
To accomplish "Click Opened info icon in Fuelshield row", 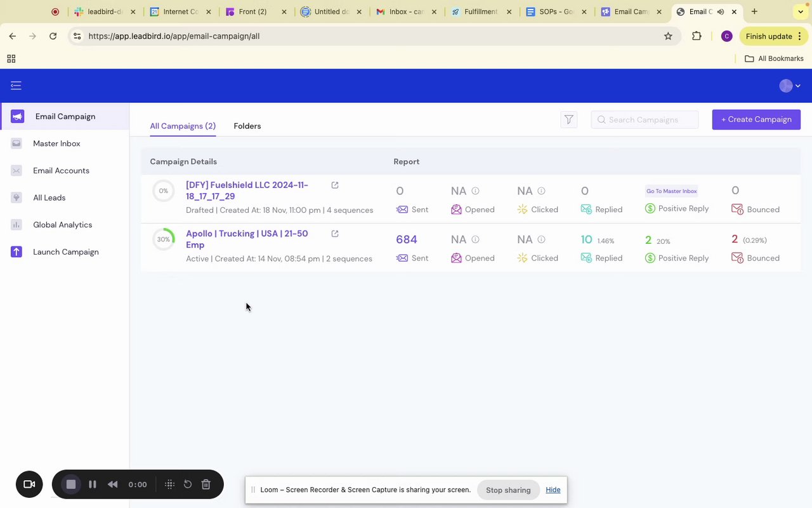I will tap(475, 190).
